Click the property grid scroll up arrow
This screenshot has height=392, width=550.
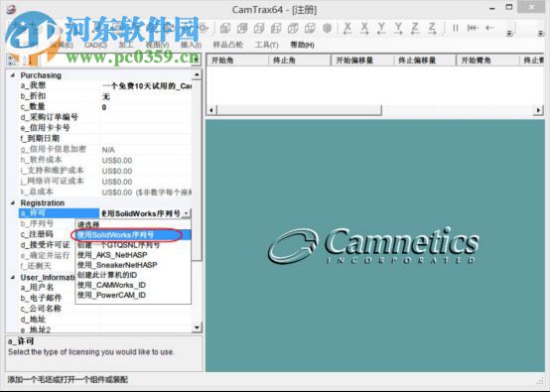[197, 74]
